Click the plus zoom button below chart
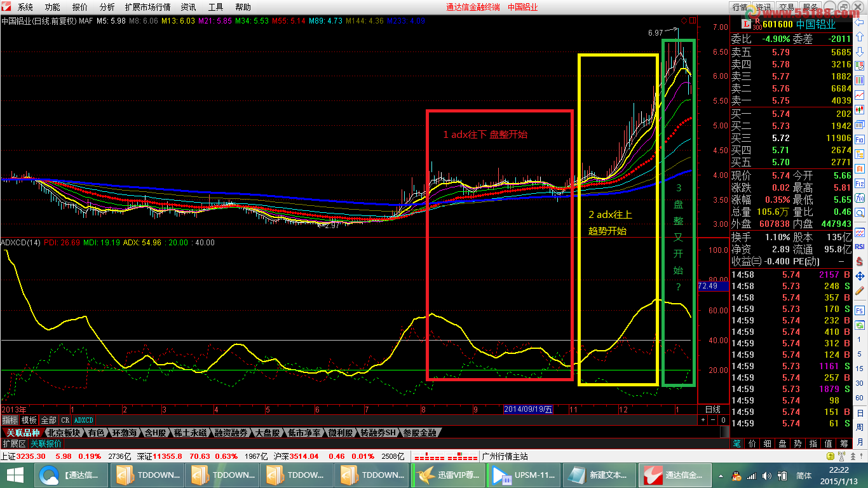The height and width of the screenshot is (488, 868). pos(703,420)
